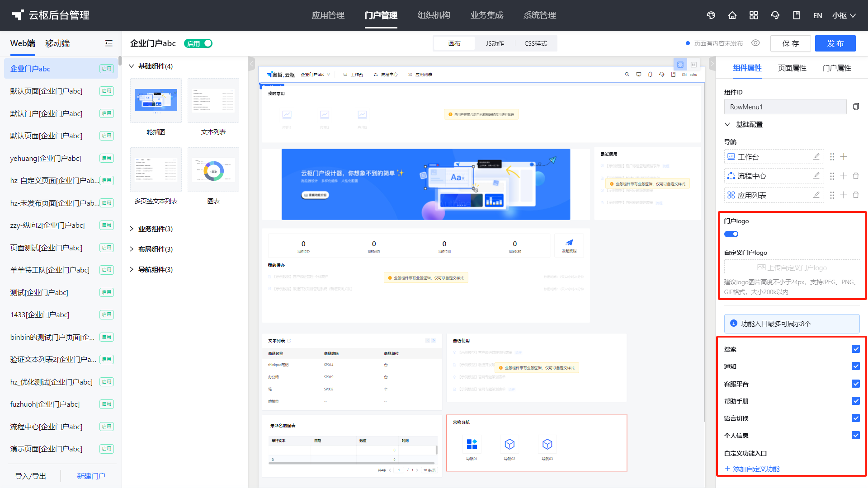Open the home icon in top bar
868x488 pixels.
pos(732,15)
